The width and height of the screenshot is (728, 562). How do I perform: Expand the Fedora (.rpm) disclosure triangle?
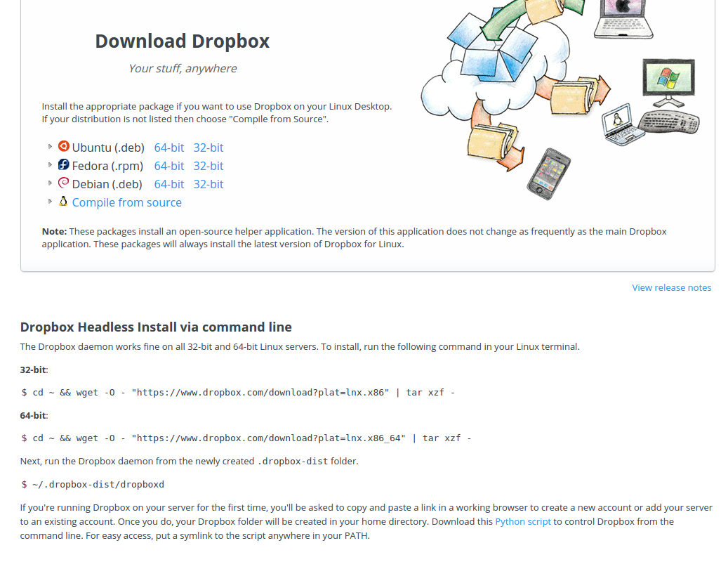click(x=50, y=164)
